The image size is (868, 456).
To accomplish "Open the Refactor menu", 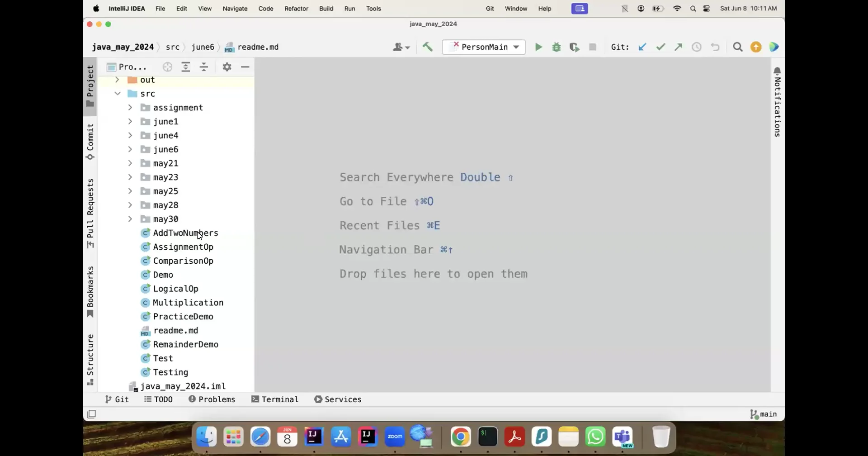I will pyautogui.click(x=296, y=8).
